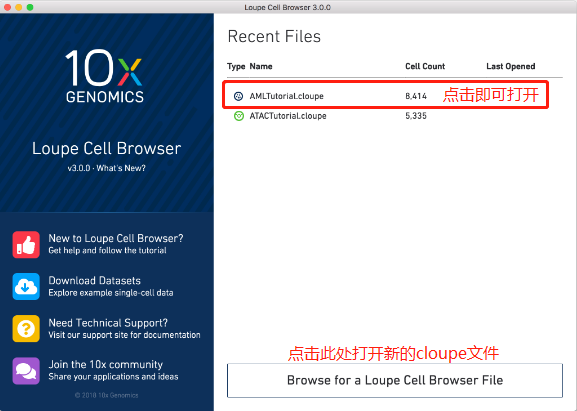Click the 10x Genomics logo
This screenshot has height=411, width=577.
(x=105, y=76)
